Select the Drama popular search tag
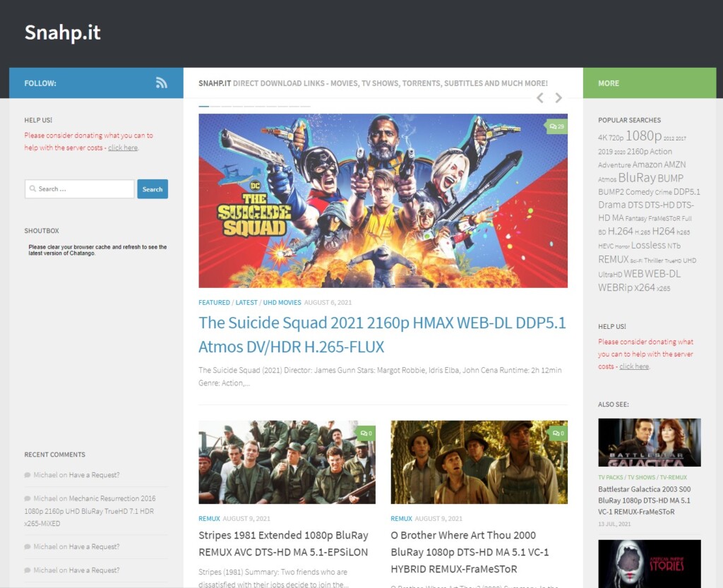 612,205
